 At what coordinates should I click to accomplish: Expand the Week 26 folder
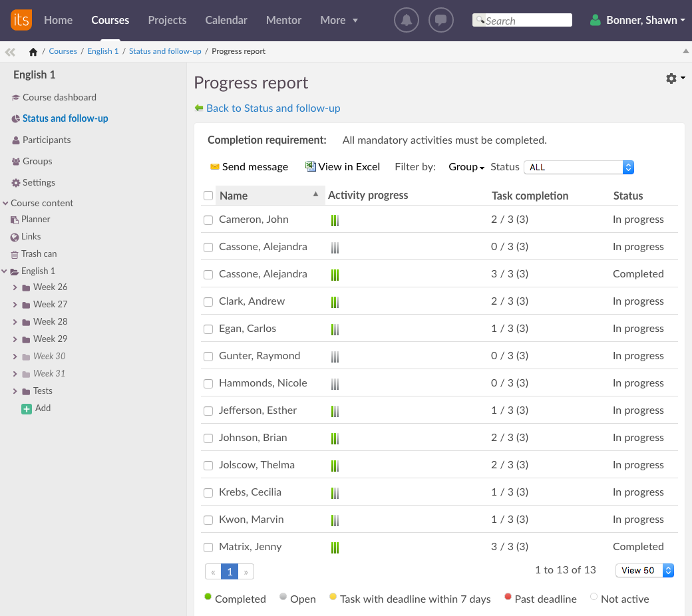click(x=15, y=287)
